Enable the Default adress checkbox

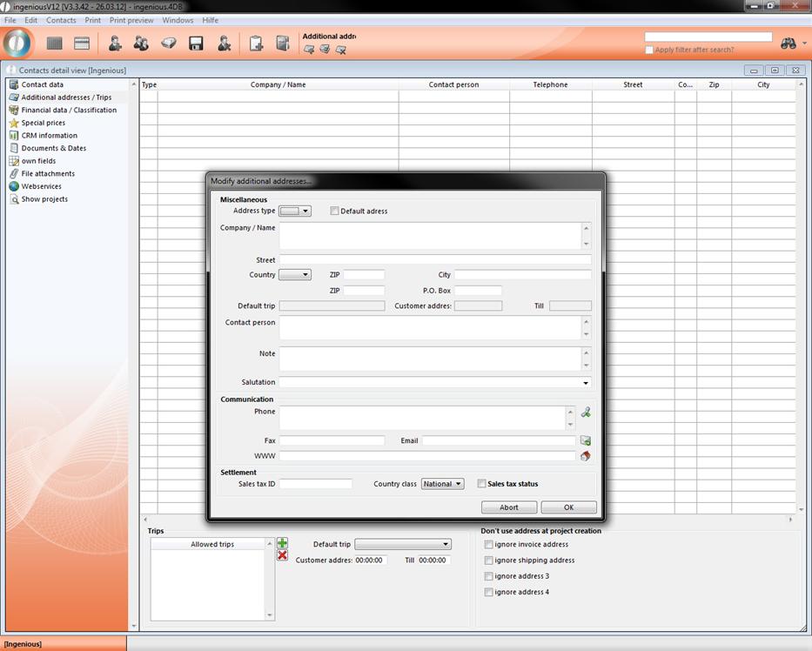(x=335, y=211)
